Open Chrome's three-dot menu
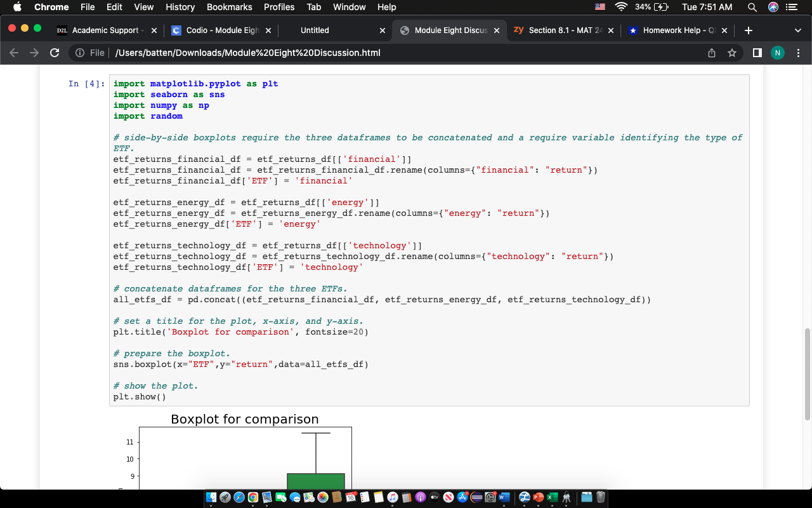812x508 pixels. click(798, 53)
